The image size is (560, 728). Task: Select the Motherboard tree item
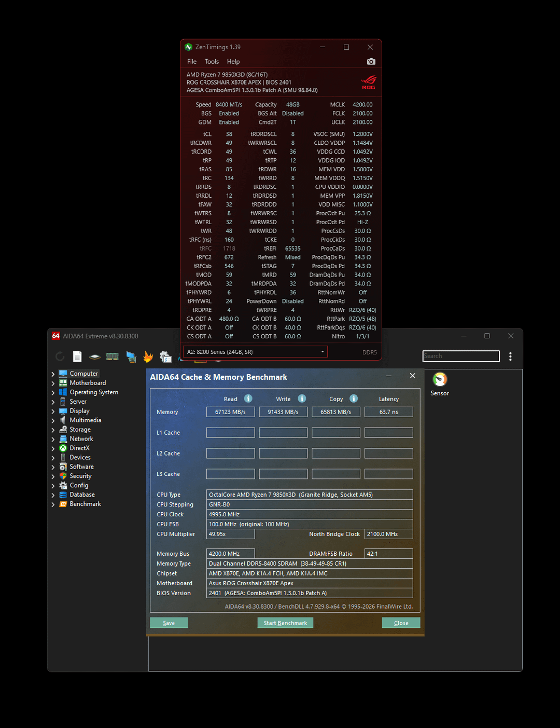click(x=88, y=383)
